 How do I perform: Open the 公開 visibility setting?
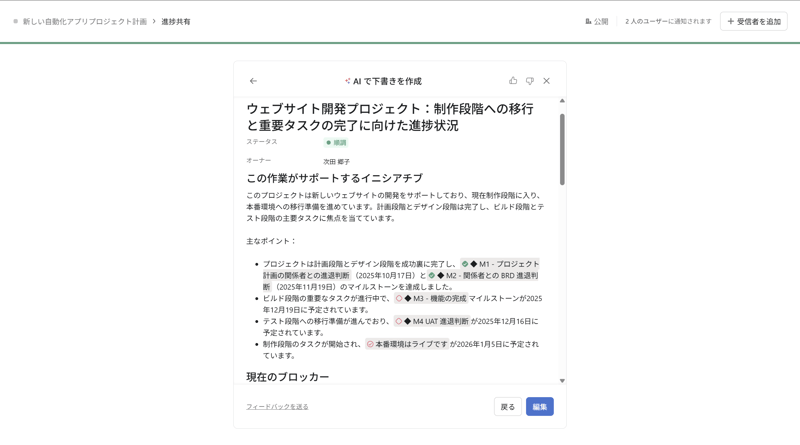click(596, 21)
